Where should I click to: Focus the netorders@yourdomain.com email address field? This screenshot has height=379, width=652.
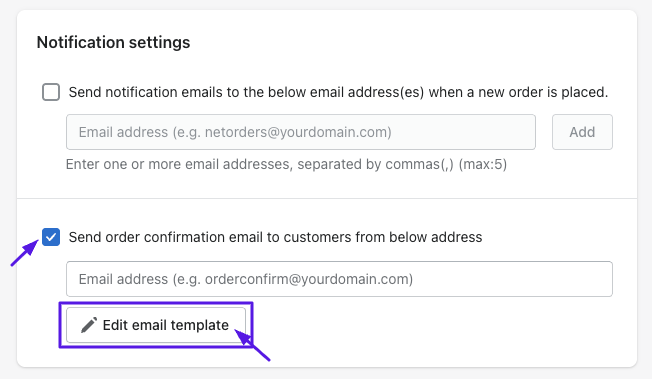coord(301,132)
